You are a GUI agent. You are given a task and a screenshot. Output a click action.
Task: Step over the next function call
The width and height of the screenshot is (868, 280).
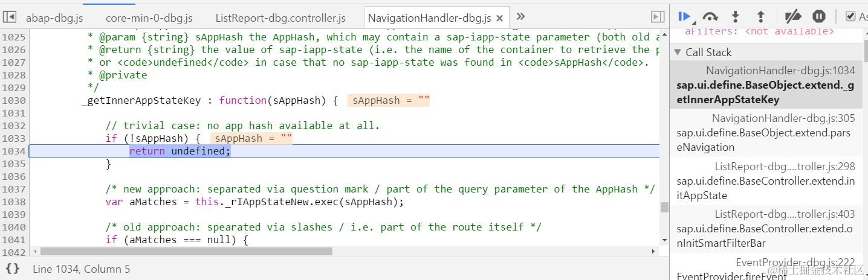pyautogui.click(x=710, y=16)
